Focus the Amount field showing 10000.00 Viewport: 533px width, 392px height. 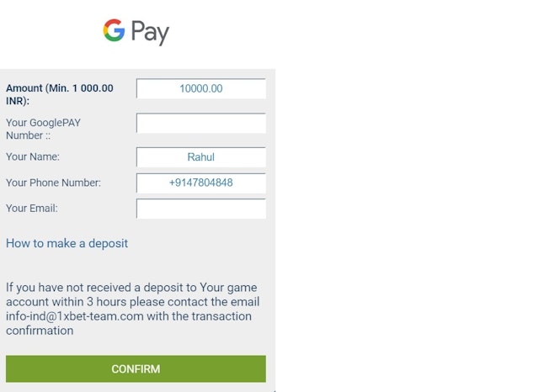(200, 88)
